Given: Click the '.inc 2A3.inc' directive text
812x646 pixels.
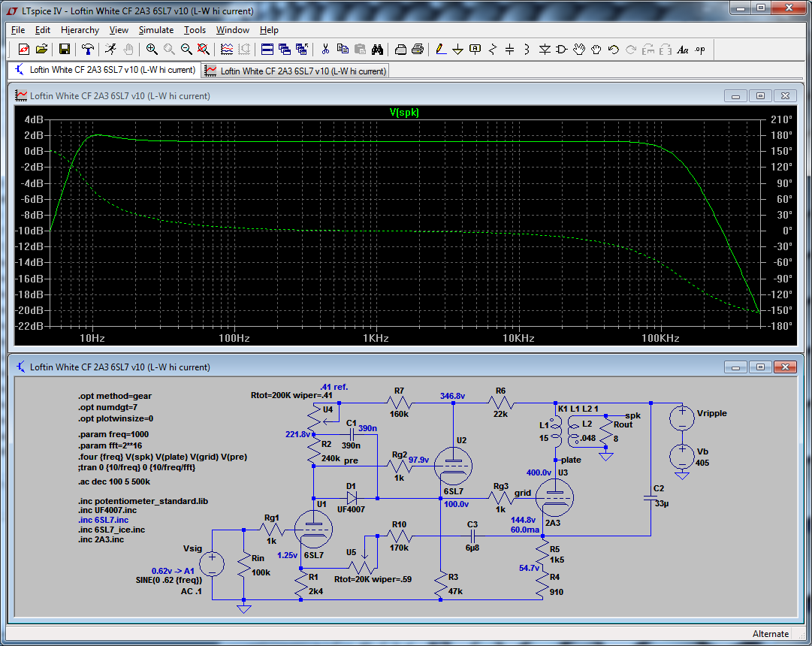Looking at the screenshot, I should [101, 540].
